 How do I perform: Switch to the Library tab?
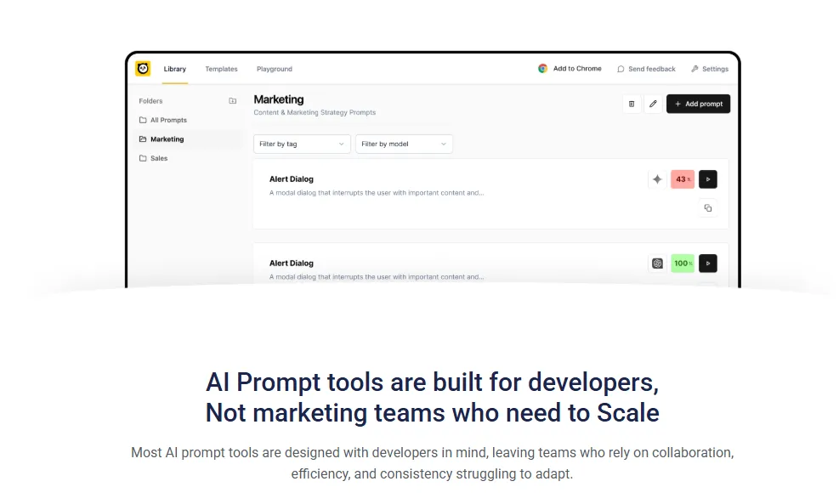pyautogui.click(x=175, y=69)
